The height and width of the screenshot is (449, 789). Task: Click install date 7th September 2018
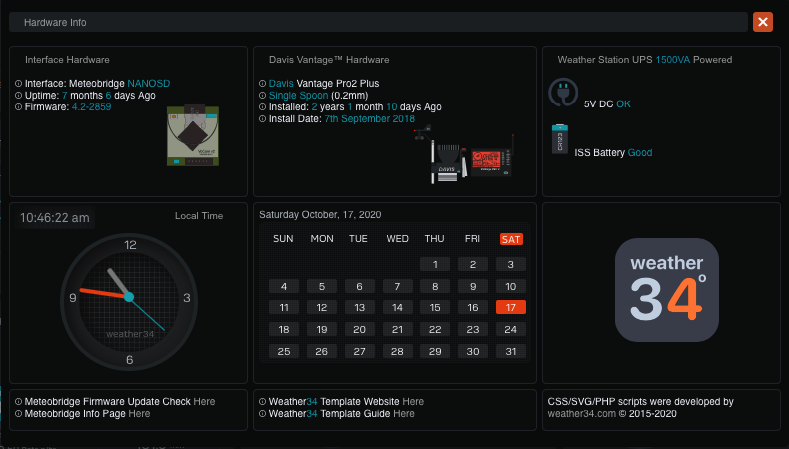tap(369, 119)
